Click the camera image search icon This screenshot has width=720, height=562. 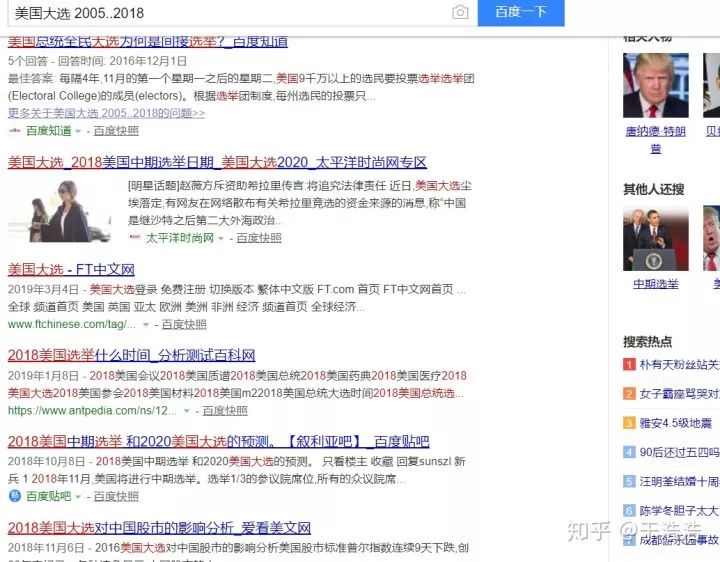coord(460,12)
